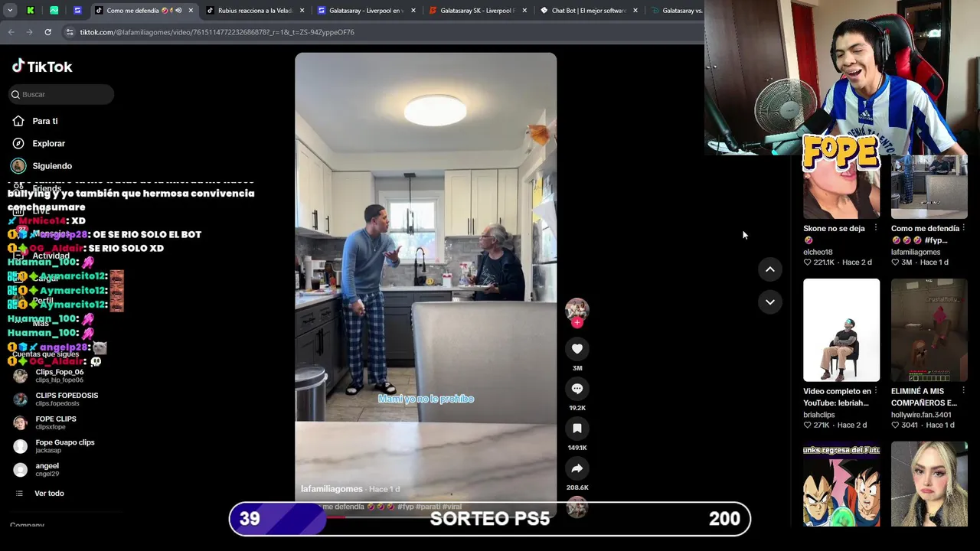
Task: Click the lafamiliagomes name under suggested video
Action: (x=916, y=252)
